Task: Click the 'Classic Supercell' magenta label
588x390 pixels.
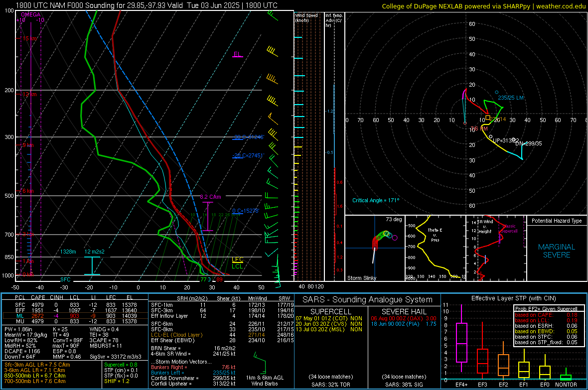Action: click(x=510, y=229)
